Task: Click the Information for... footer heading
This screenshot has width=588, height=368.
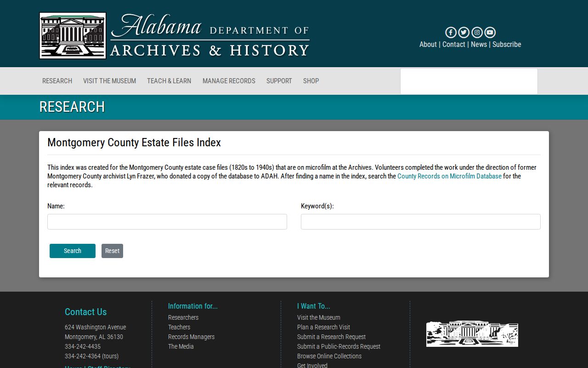Action: 193,306
